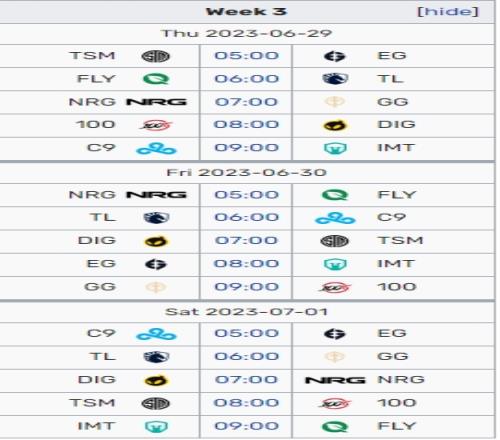
Task: Open the Friday 07:00 DIG vs TSM time link
Action: 246,240
